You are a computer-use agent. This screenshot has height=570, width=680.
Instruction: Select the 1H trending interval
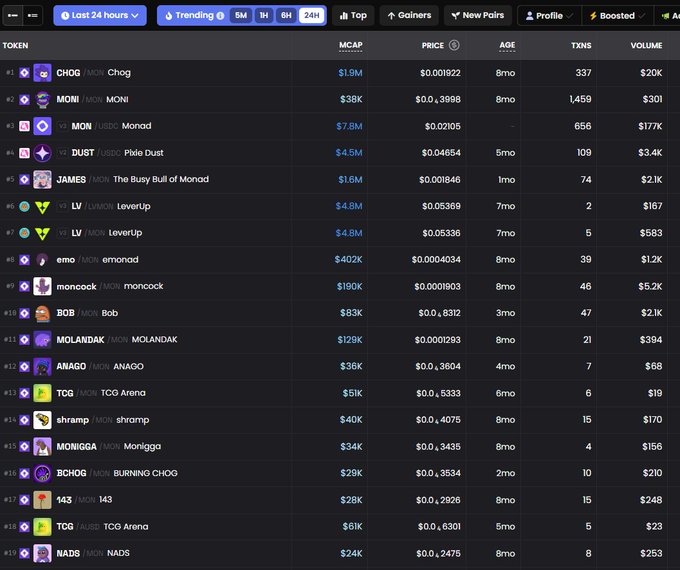pyautogui.click(x=264, y=16)
